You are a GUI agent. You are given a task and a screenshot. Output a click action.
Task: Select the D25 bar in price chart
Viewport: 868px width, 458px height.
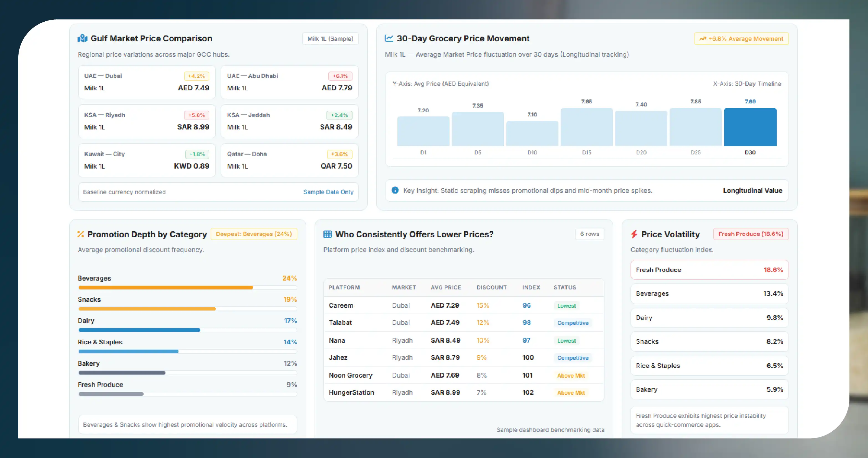pyautogui.click(x=695, y=127)
